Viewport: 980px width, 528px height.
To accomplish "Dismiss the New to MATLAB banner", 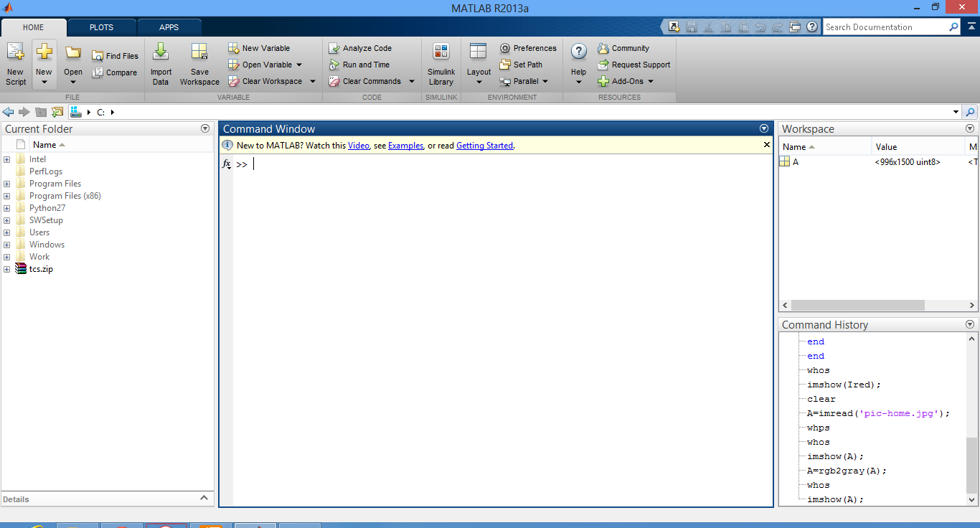I will click(766, 145).
